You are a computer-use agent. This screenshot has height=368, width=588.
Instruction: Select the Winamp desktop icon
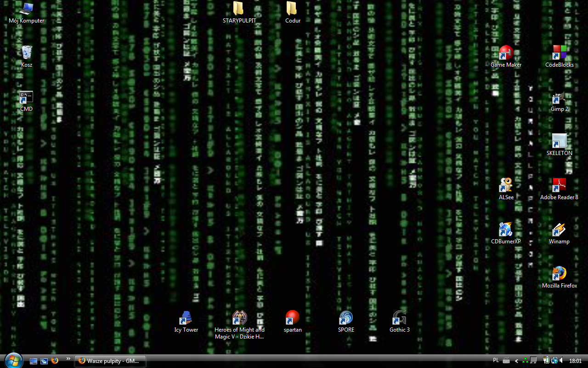tap(559, 230)
